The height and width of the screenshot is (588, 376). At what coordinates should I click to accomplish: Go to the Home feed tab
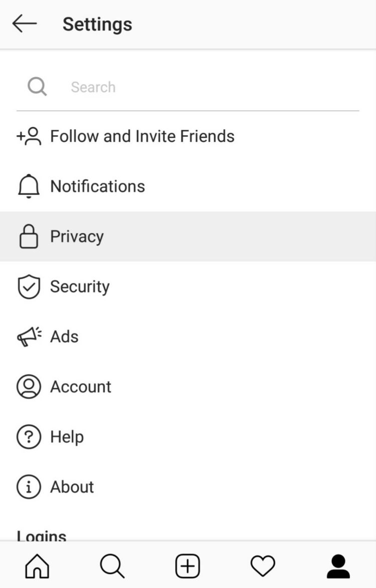tap(38, 566)
